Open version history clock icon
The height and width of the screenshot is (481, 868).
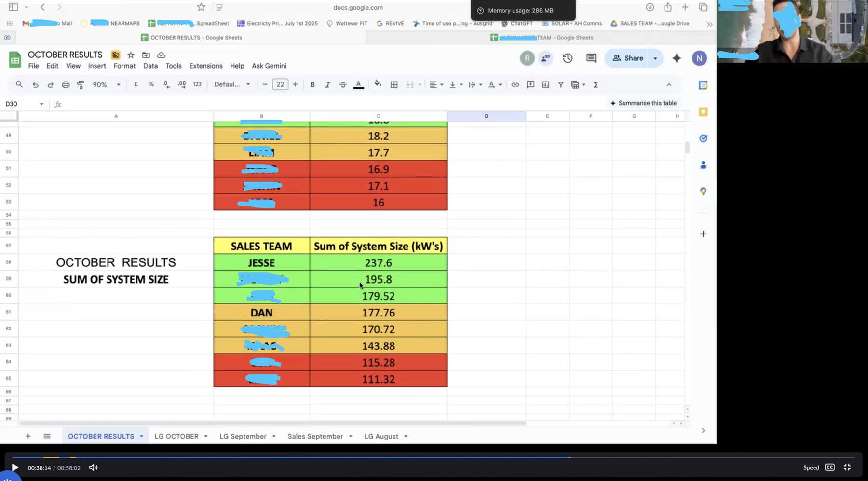(568, 58)
